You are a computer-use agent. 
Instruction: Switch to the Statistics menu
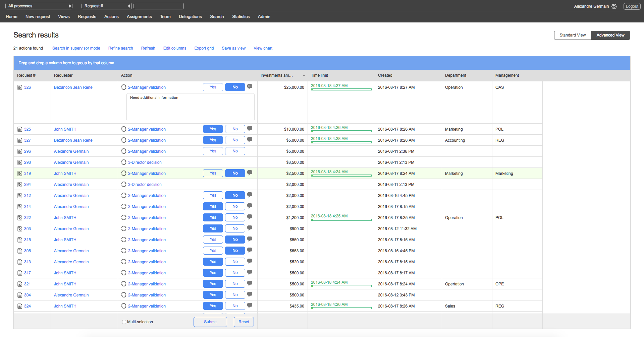tap(241, 16)
